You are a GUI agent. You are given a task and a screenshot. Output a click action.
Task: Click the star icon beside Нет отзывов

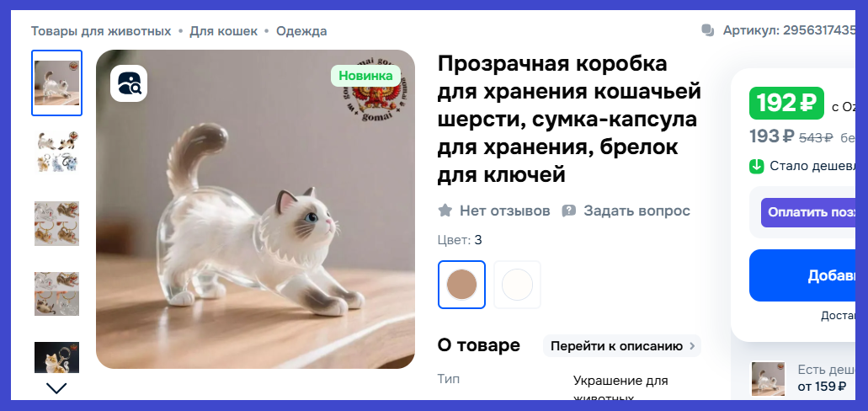click(445, 211)
